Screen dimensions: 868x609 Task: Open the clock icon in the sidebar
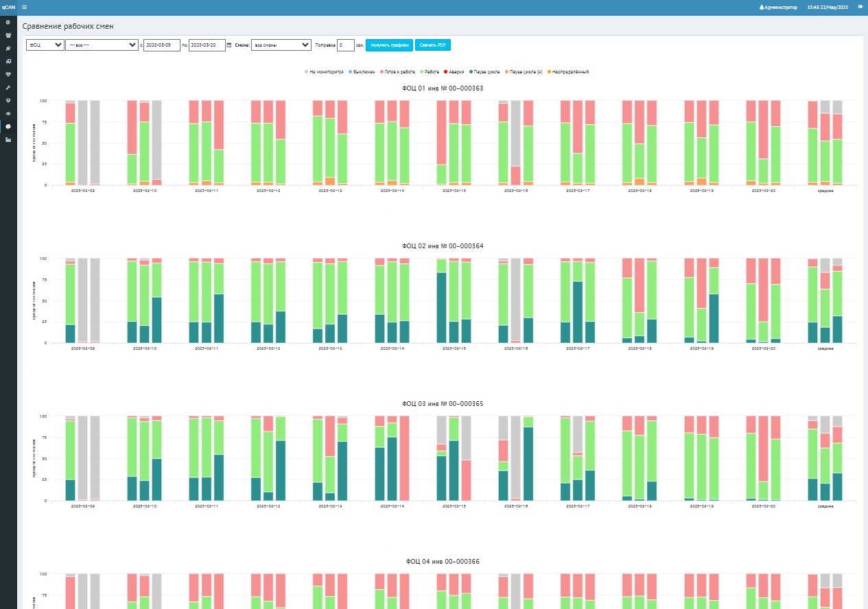coord(8,127)
